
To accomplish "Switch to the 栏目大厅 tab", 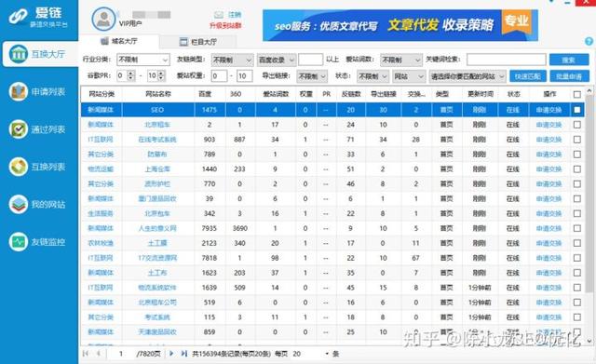I will [x=198, y=42].
